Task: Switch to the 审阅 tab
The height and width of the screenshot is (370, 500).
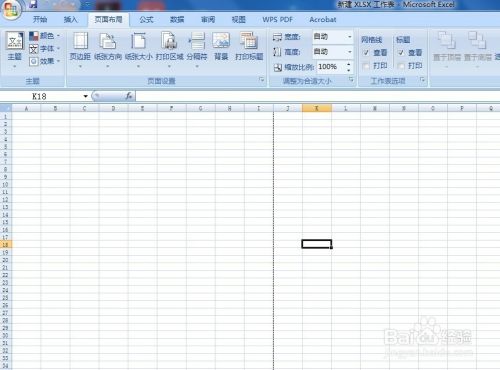Action: [x=208, y=20]
